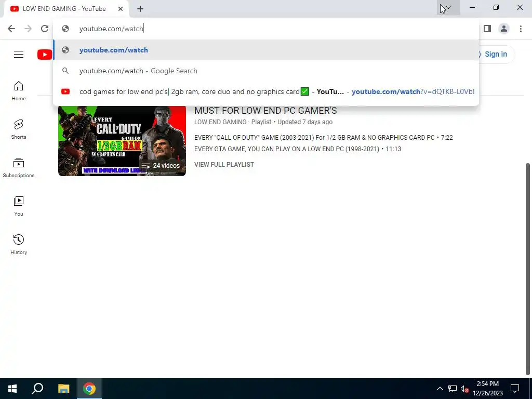Open MUST FOR LOW END PC GAMER'S title
532x399 pixels.
tap(265, 111)
